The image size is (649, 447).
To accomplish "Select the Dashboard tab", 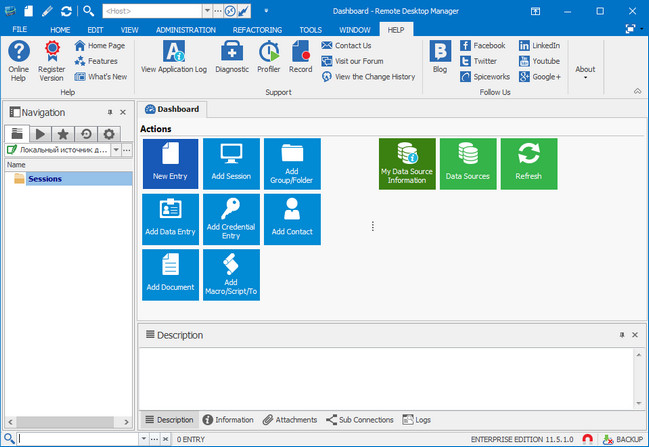I will (x=172, y=109).
